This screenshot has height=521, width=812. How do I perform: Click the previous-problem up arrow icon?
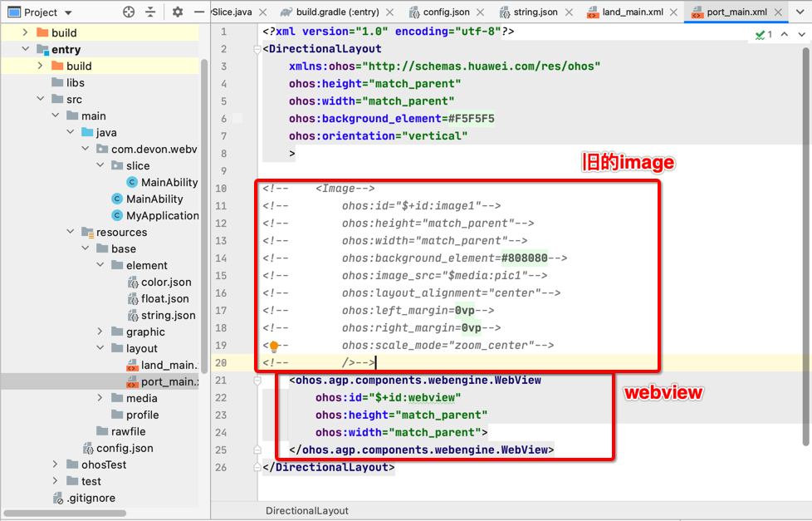pos(785,35)
